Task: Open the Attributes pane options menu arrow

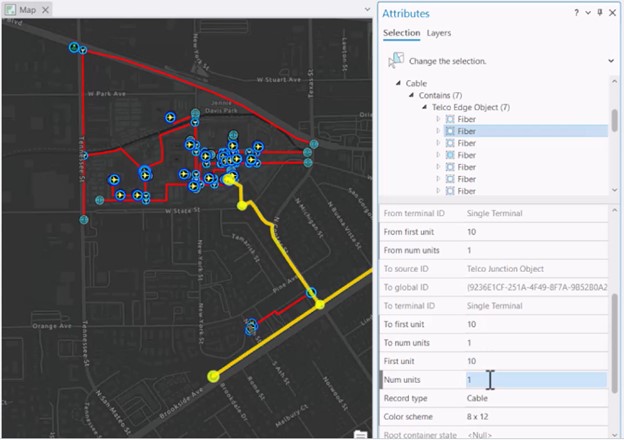Action: pos(587,13)
